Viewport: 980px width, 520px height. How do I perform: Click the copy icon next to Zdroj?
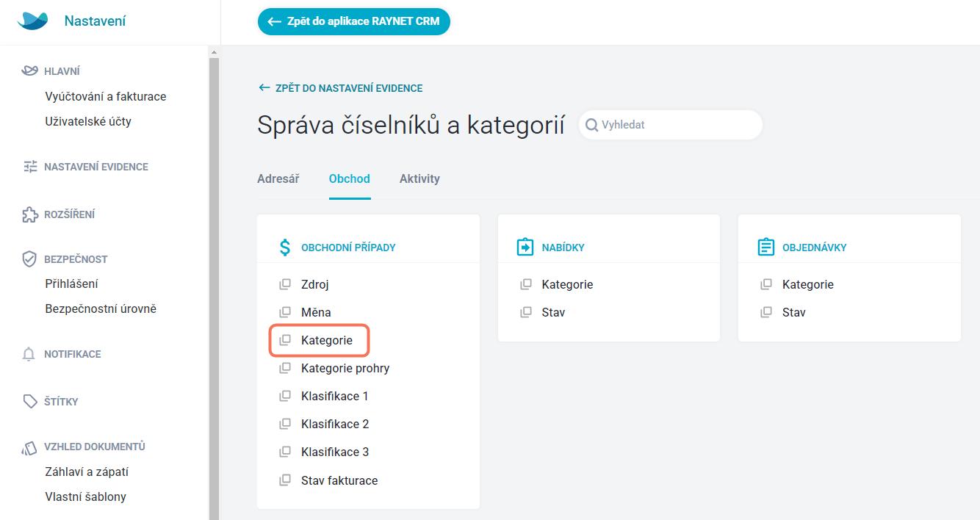285,284
